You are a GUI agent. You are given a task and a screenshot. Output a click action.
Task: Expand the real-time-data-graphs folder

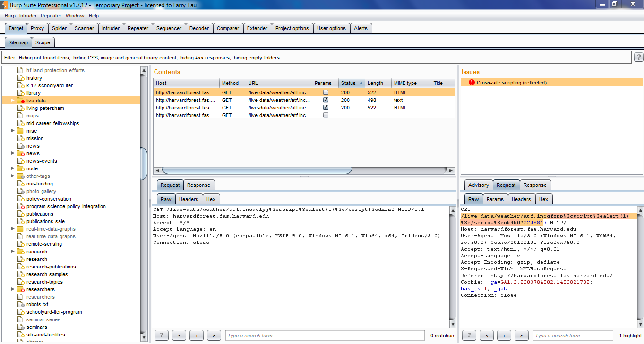13,229
